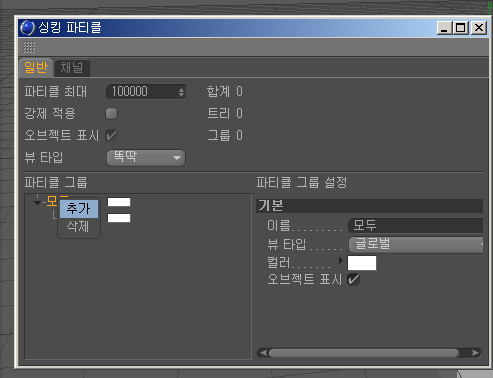
Task: Click the white 컬러 swatch in settings
Action: (x=362, y=263)
